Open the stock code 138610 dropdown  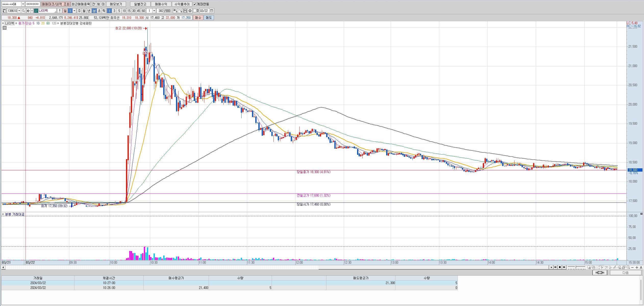[x=19, y=11]
